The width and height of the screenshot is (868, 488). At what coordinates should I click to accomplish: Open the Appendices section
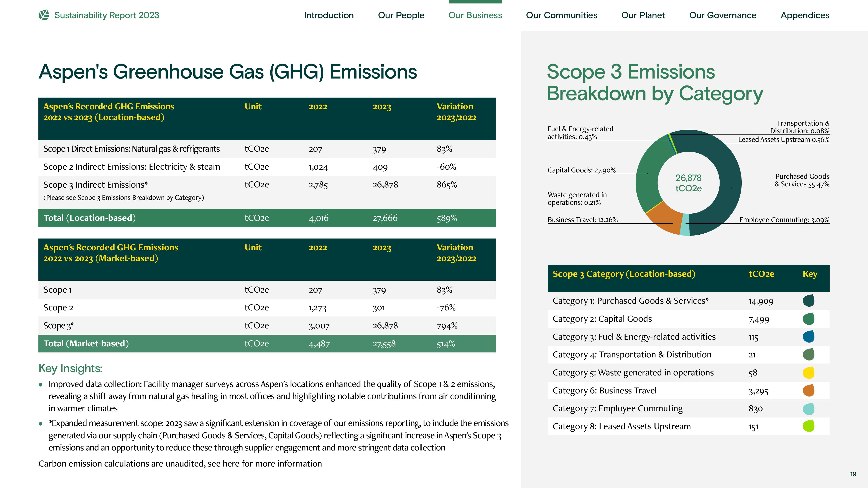pyautogui.click(x=805, y=15)
